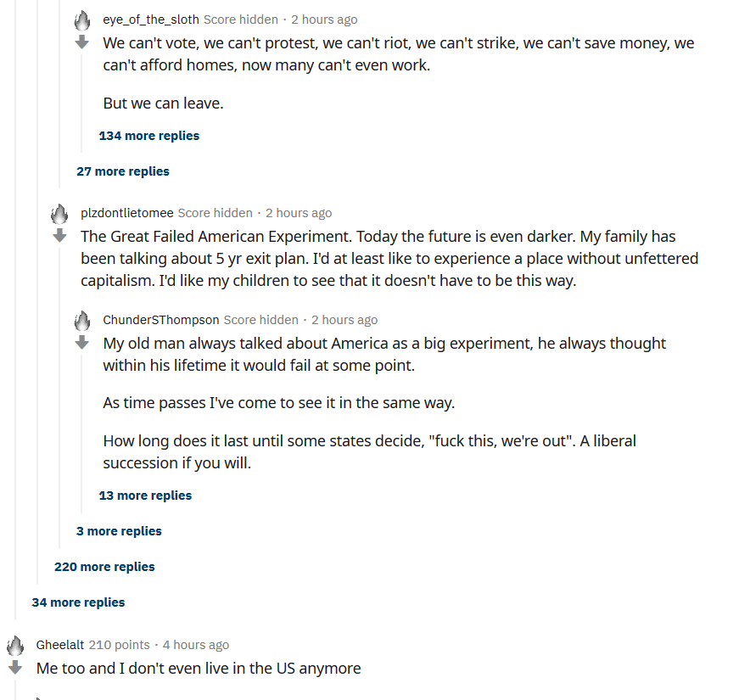Show the 34 more replies
Image resolution: width=739 pixels, height=700 pixels.
click(78, 602)
